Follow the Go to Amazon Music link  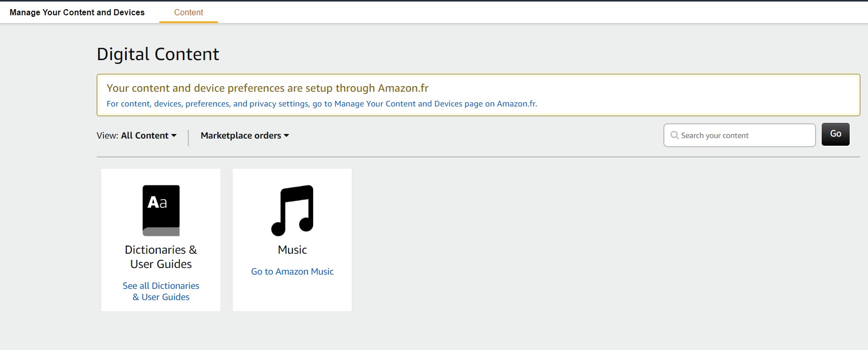pos(292,272)
